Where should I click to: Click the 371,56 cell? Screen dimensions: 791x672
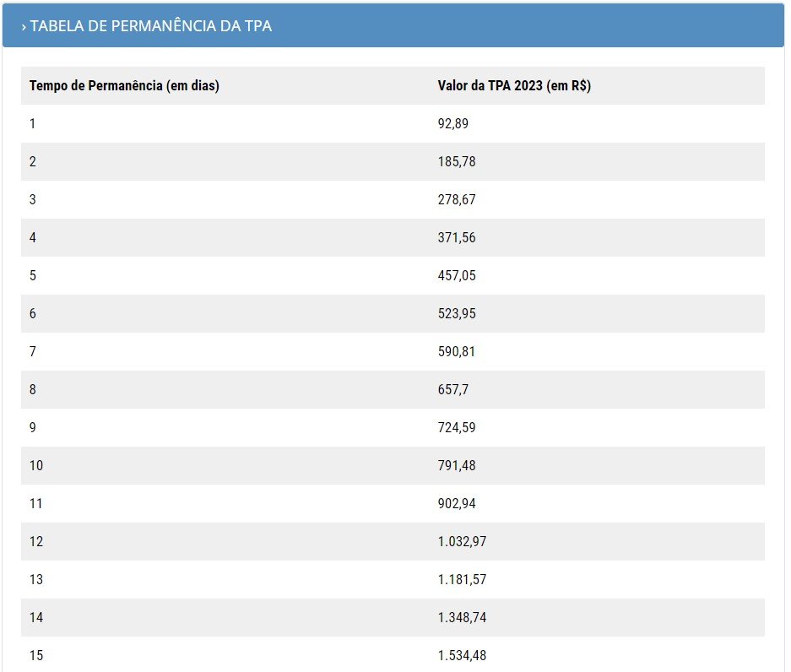(457, 237)
